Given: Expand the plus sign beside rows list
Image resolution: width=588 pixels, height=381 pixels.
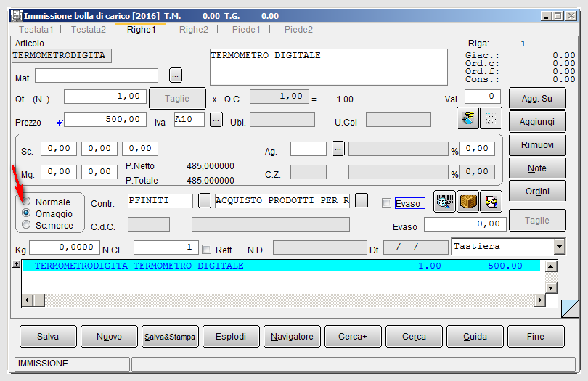Looking at the screenshot, I should click(16, 264).
